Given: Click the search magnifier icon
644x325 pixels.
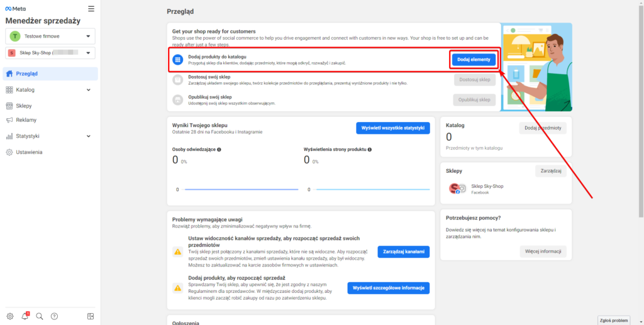Looking at the screenshot, I should pyautogui.click(x=40, y=316).
